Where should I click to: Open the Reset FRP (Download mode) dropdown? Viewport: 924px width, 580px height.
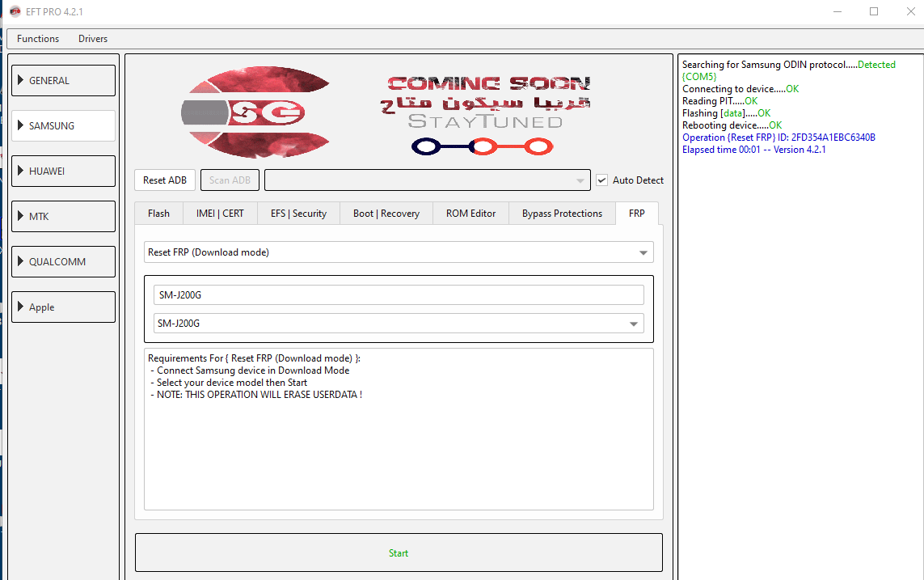tap(399, 252)
